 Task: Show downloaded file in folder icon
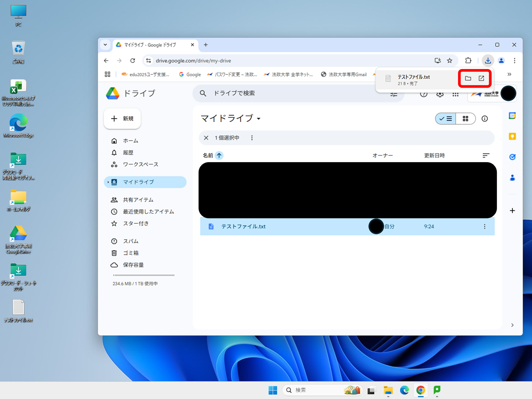pyautogui.click(x=468, y=78)
